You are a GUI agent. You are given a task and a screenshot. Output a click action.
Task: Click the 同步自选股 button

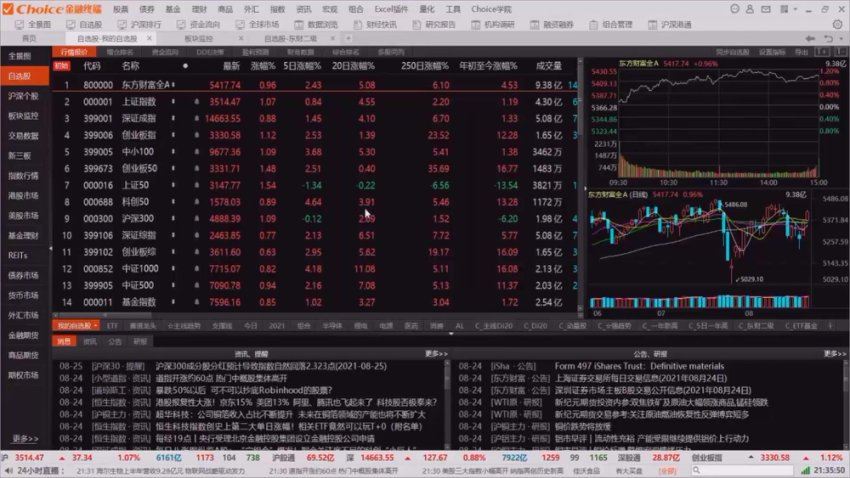click(732, 52)
